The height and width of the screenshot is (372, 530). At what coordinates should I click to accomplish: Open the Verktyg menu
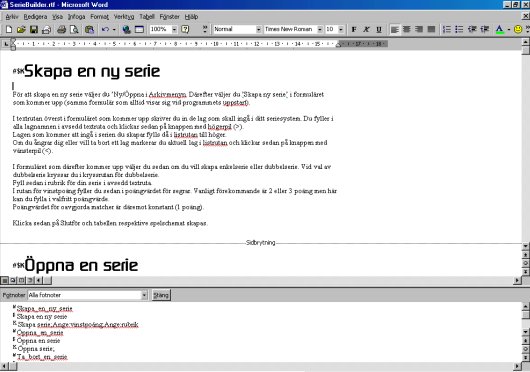[124, 17]
